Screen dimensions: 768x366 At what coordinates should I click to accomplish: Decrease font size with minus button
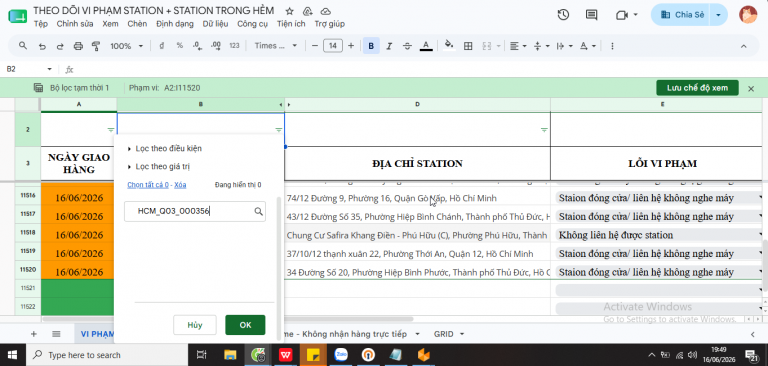point(315,46)
